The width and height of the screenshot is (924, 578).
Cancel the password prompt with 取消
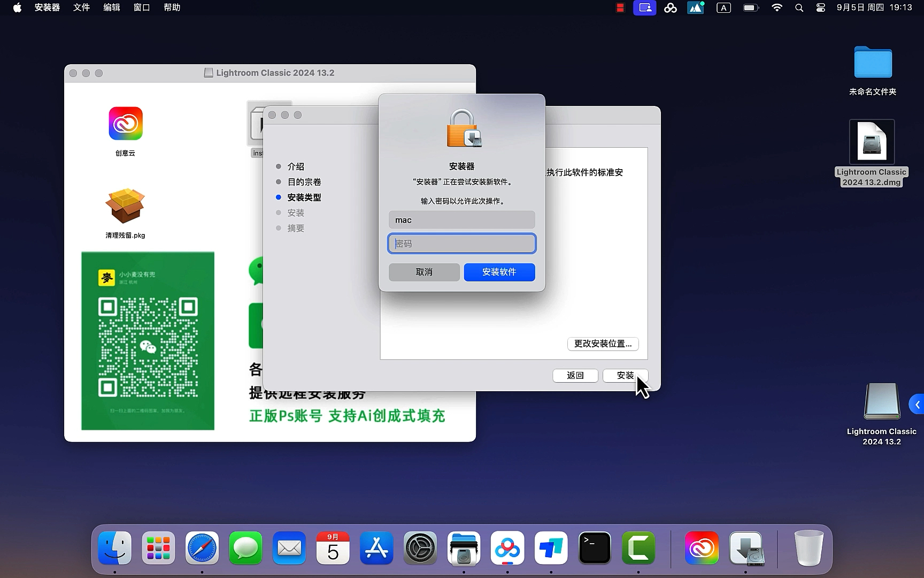[x=424, y=272]
